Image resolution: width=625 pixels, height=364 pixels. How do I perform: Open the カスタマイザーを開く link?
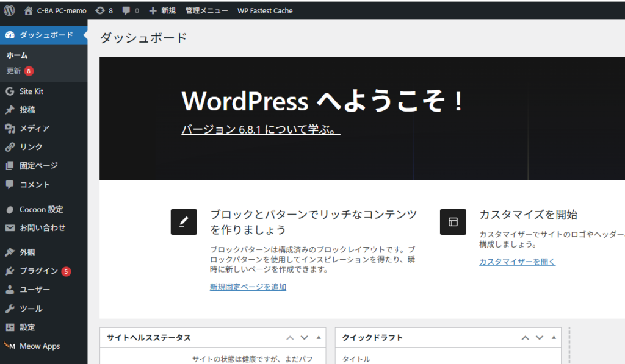pyautogui.click(x=517, y=262)
